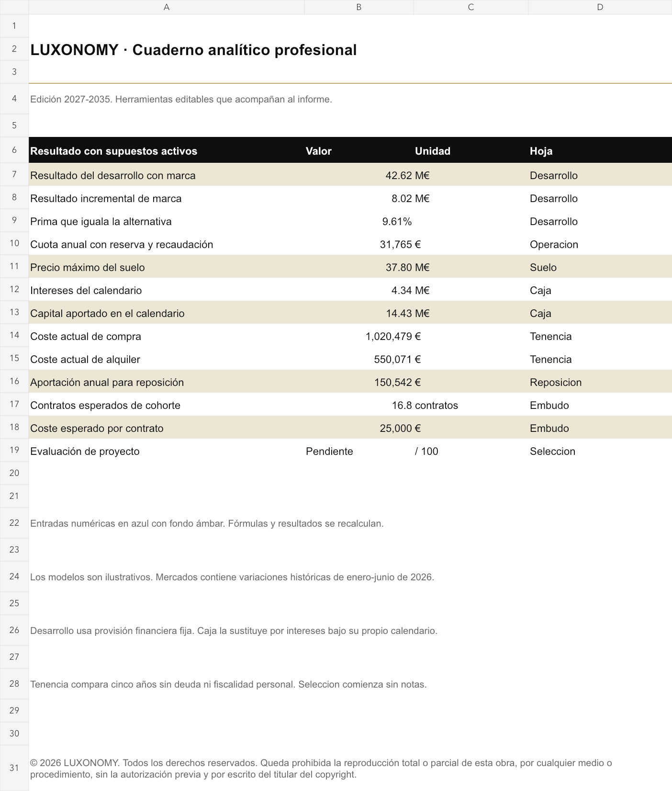Screen dimensions: 672x791
Task: Select 'Intereses del calendario' cell
Action: tap(167, 290)
